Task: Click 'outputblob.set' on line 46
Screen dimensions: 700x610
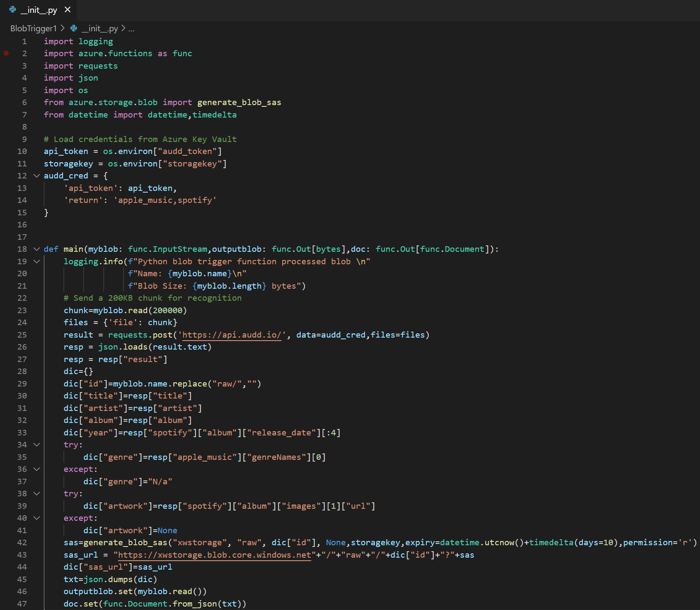Action: 98,591
